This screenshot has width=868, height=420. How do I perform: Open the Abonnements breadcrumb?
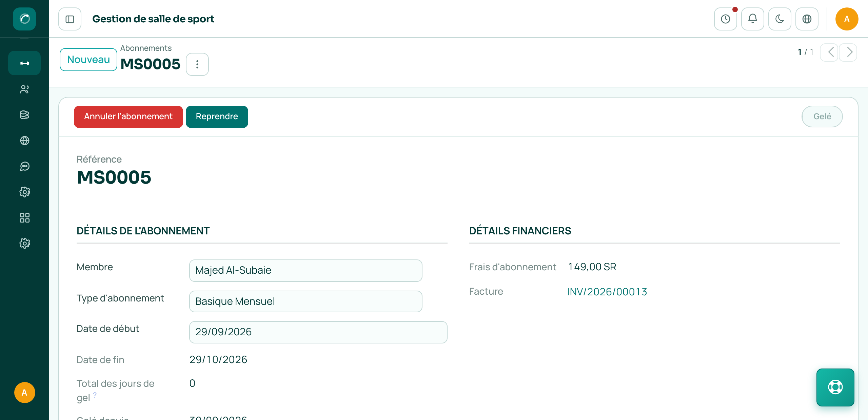pos(146,48)
